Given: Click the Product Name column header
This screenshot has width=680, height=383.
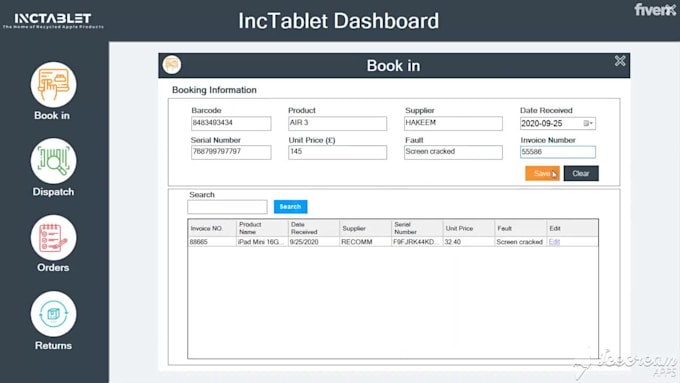Looking at the screenshot, I should click(x=263, y=228).
